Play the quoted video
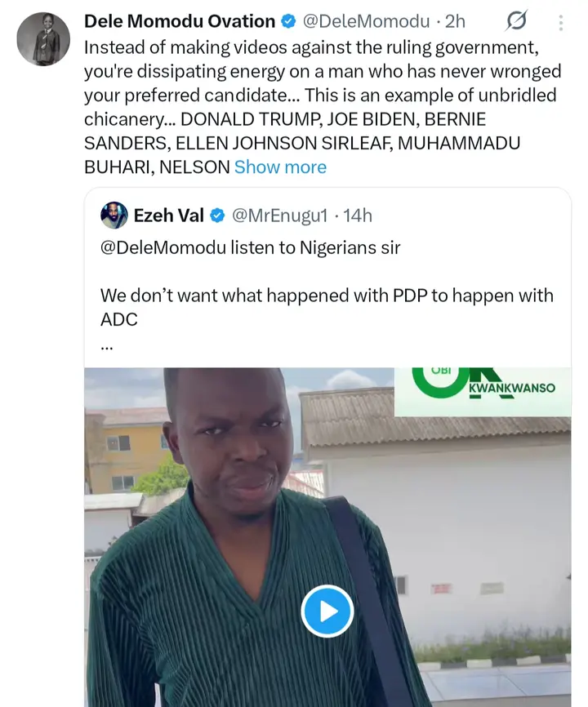The width and height of the screenshot is (588, 707). 327,611
